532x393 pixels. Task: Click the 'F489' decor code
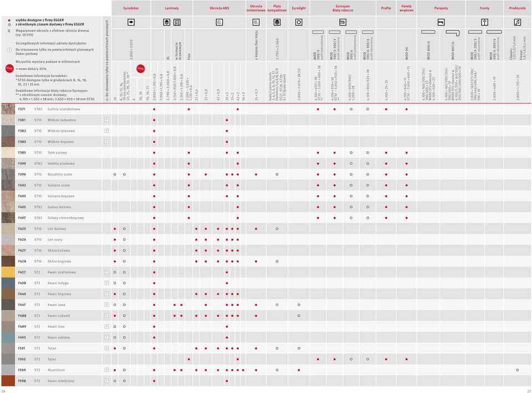(22, 326)
